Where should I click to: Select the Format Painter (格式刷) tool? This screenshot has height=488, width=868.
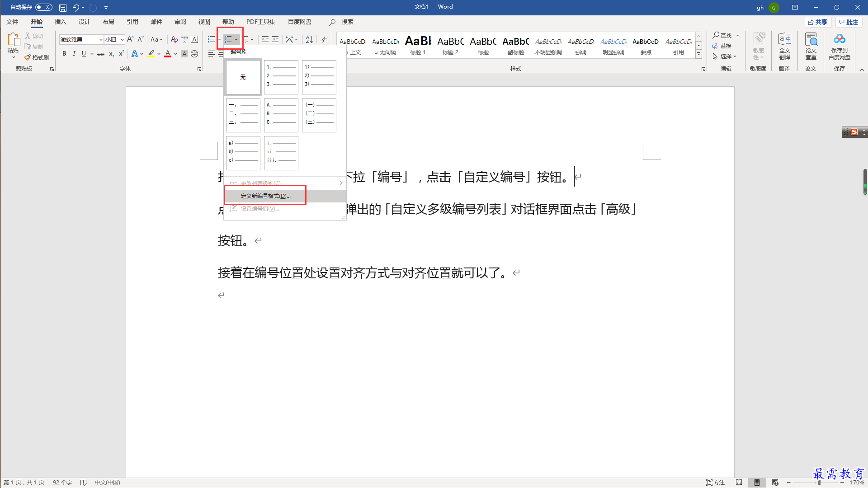pyautogui.click(x=37, y=57)
